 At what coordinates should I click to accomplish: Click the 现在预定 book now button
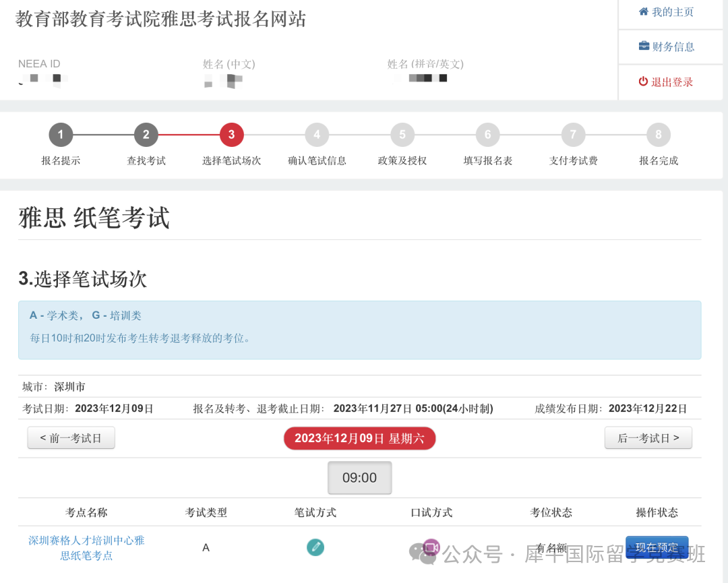(657, 547)
